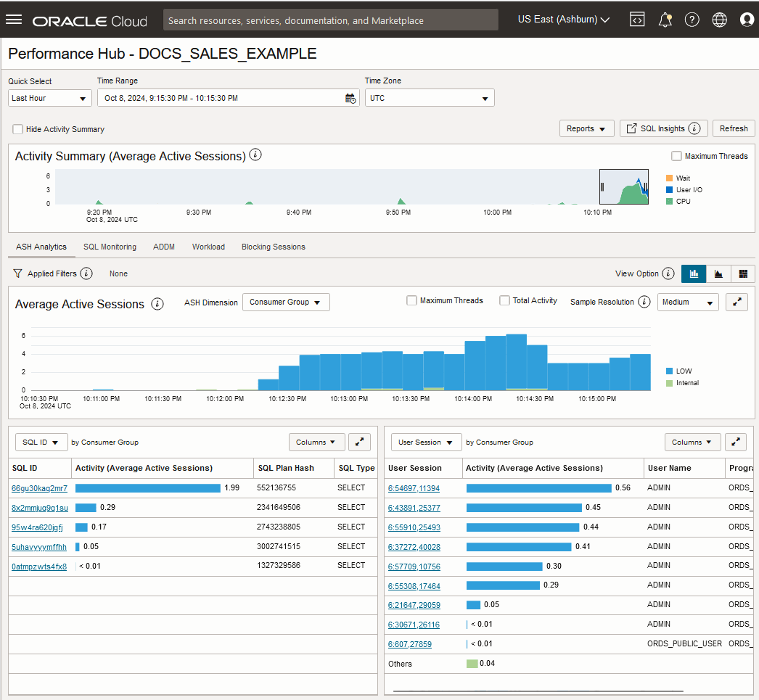Open the navigation hamburger menu

pos(14,20)
